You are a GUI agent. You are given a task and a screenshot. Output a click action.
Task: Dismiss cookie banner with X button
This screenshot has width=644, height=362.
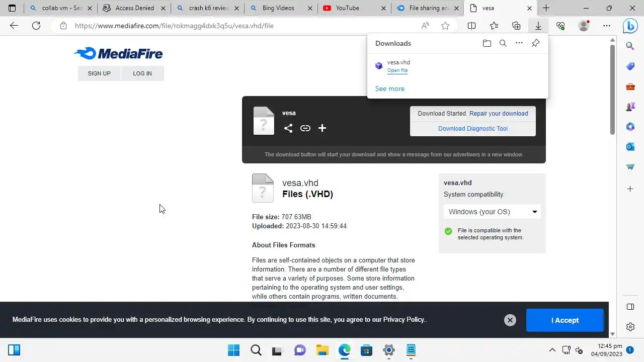510,320
